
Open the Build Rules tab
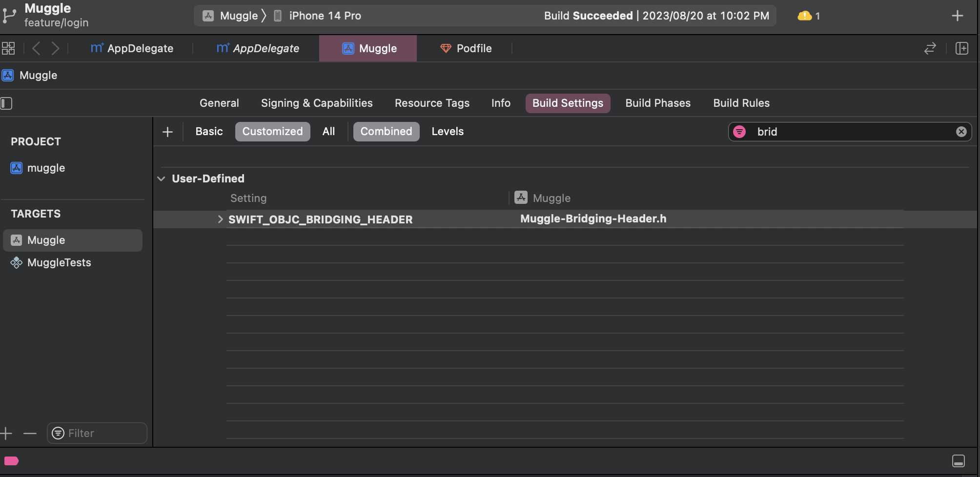741,103
